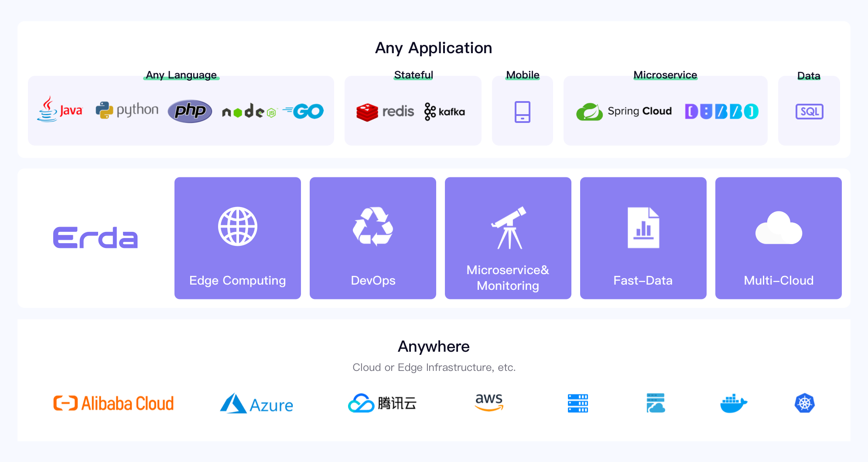Open the DevOps tile

373,238
